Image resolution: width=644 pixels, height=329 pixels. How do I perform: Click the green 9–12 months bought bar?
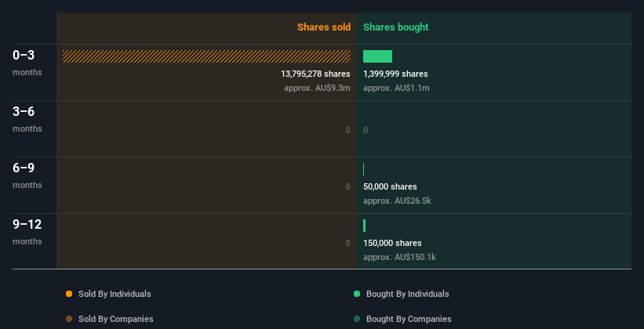[364, 226]
